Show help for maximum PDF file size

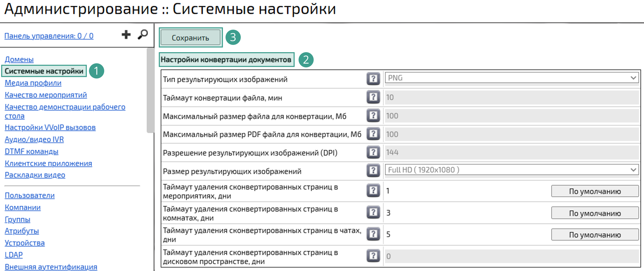373,134
